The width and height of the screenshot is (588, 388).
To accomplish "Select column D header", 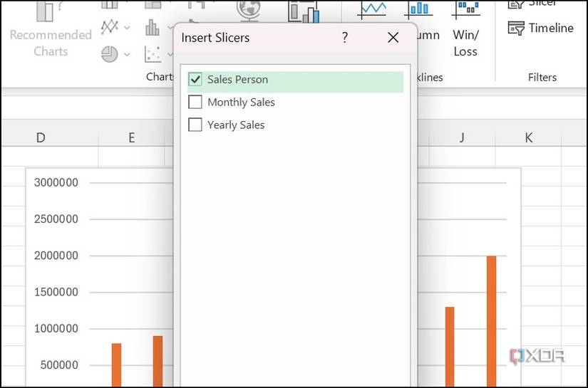I will click(41, 137).
